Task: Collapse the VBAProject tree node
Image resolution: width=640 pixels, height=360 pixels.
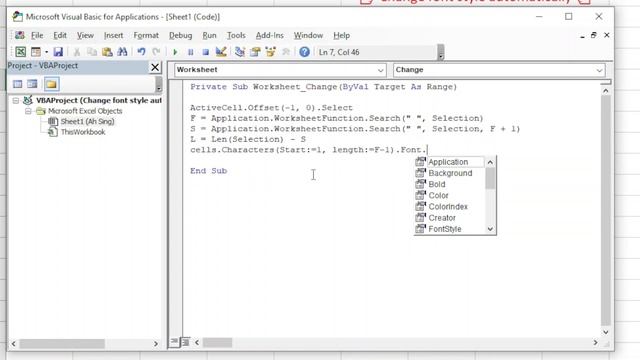Action: pyautogui.click(x=16, y=100)
